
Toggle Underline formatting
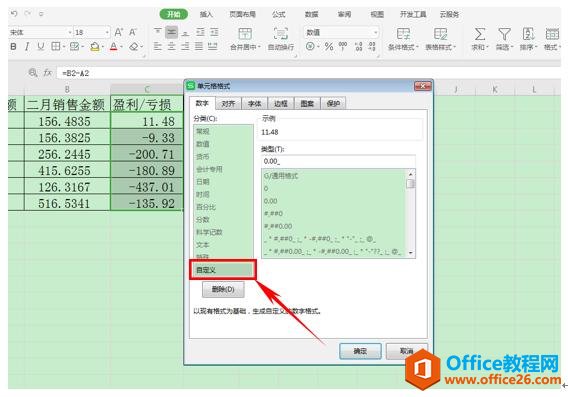click(x=41, y=46)
